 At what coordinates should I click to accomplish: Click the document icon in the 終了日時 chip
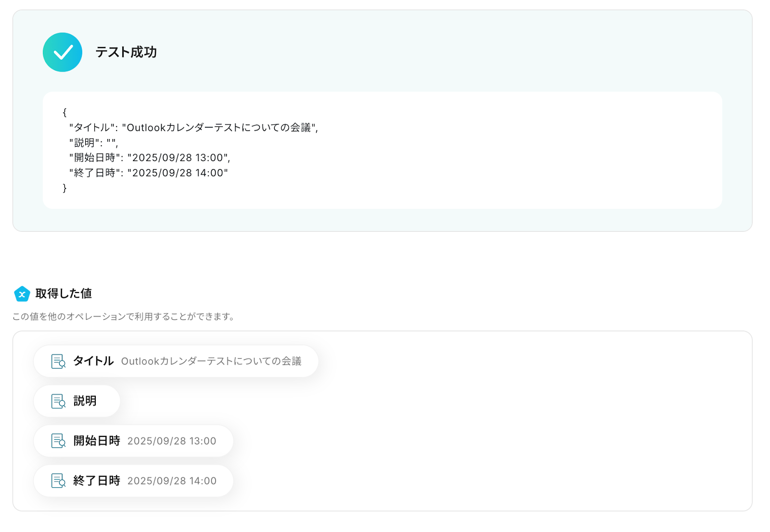(x=58, y=481)
